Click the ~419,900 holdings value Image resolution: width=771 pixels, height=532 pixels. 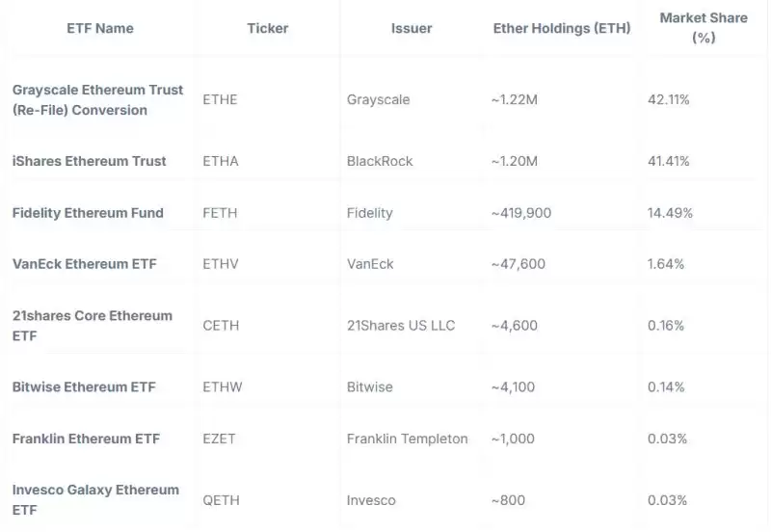(521, 213)
